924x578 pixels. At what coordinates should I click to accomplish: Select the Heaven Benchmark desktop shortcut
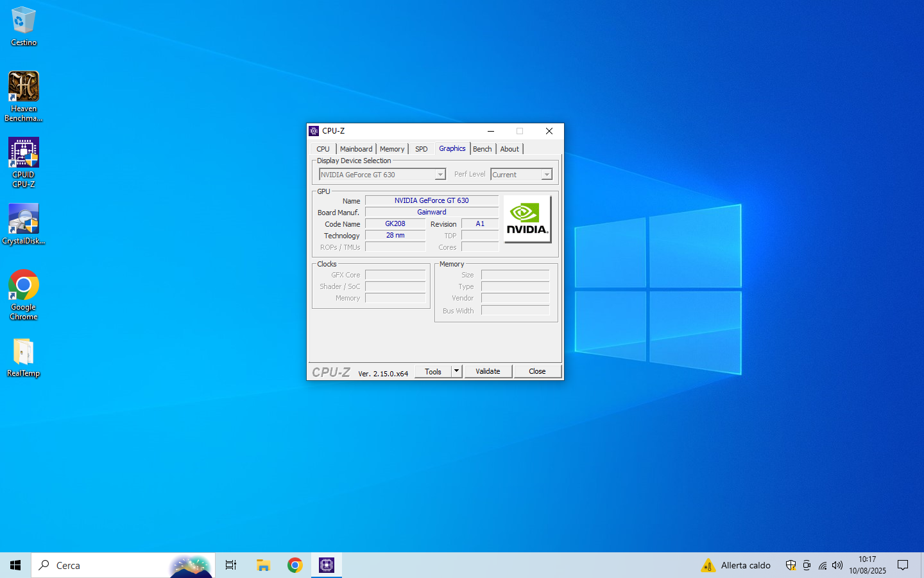[x=24, y=96]
